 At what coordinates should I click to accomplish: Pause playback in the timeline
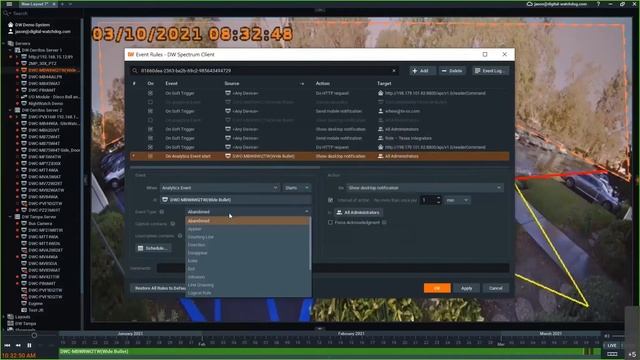pyautogui.click(x=29, y=345)
